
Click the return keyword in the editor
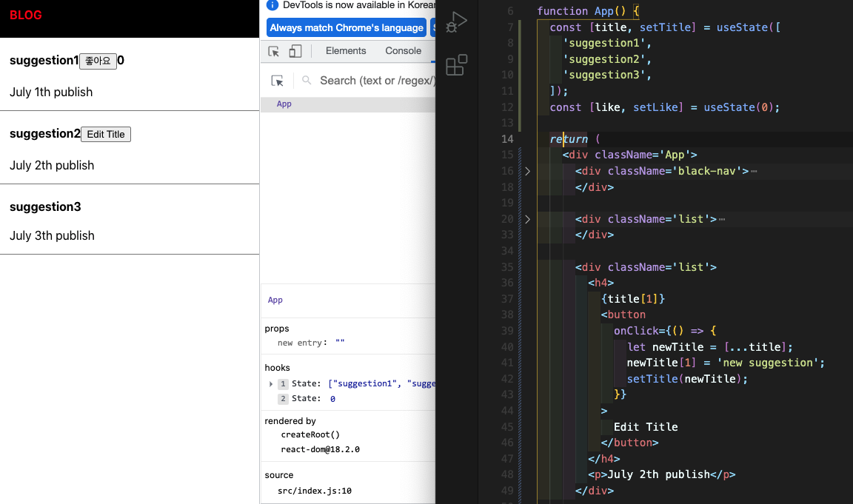569,139
